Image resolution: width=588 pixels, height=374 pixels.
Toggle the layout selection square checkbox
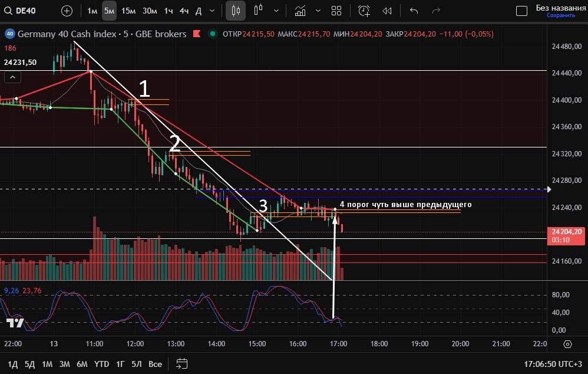pos(521,11)
